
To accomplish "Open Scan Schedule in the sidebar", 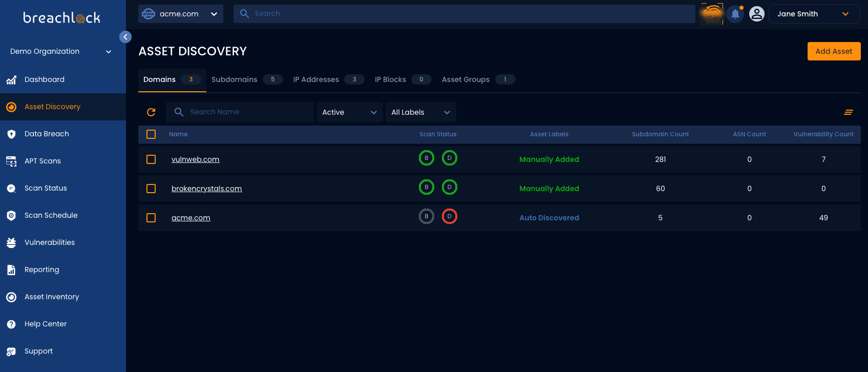I will (x=63, y=215).
